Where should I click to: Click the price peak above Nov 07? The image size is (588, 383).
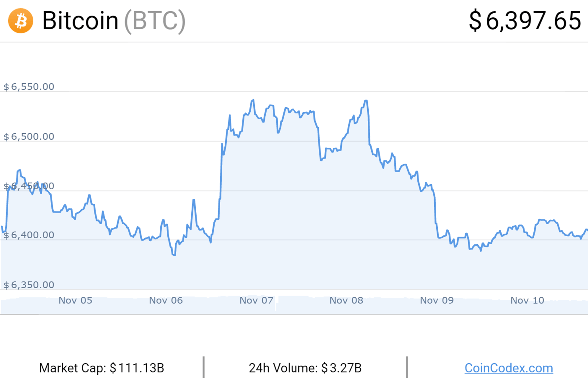pos(254,100)
